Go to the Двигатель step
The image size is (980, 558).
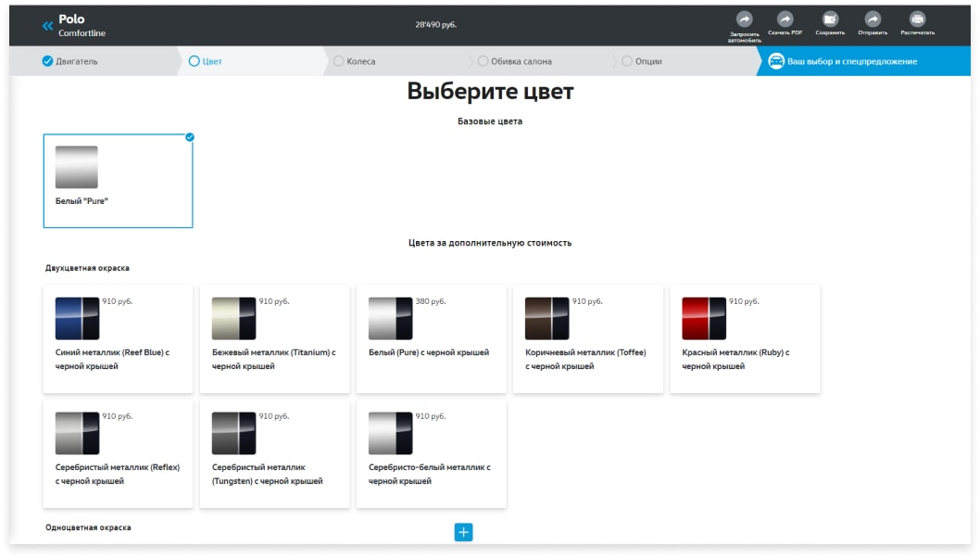[x=70, y=61]
